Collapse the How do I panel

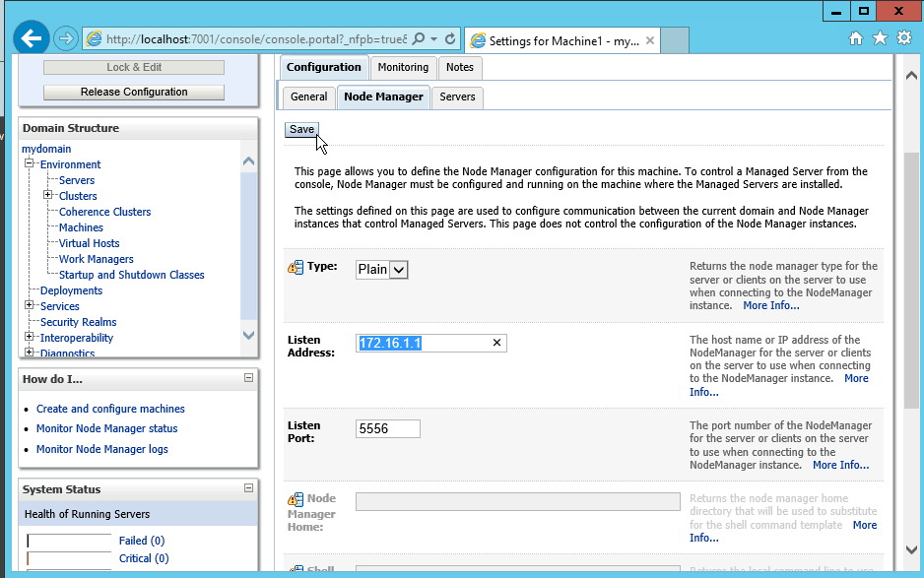(x=248, y=378)
